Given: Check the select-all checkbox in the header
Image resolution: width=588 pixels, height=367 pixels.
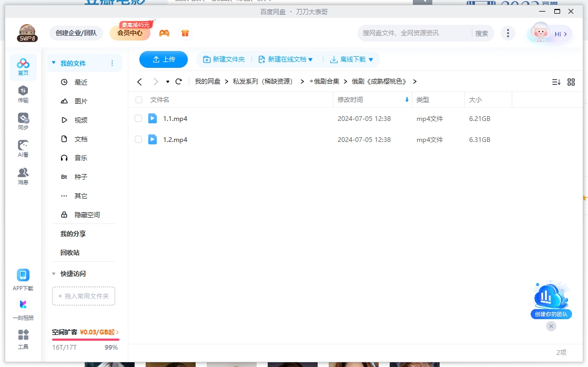Looking at the screenshot, I should (138, 100).
